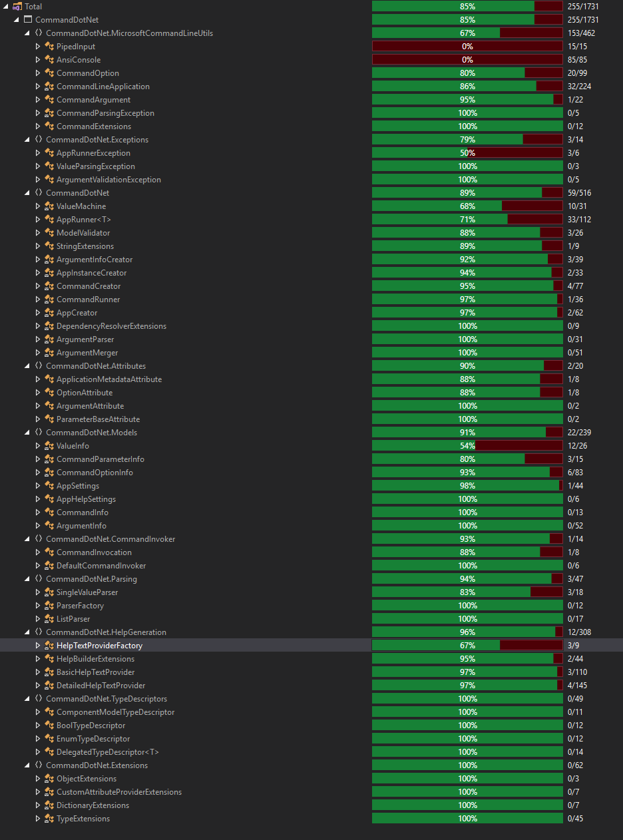Expand the ListParser tree node
This screenshot has width=623, height=840.
37,618
